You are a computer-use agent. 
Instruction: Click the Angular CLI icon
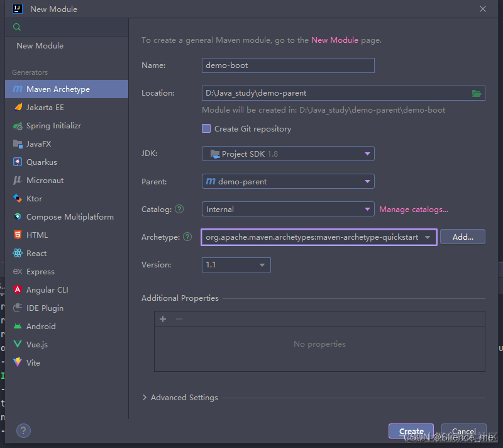pyautogui.click(x=18, y=289)
